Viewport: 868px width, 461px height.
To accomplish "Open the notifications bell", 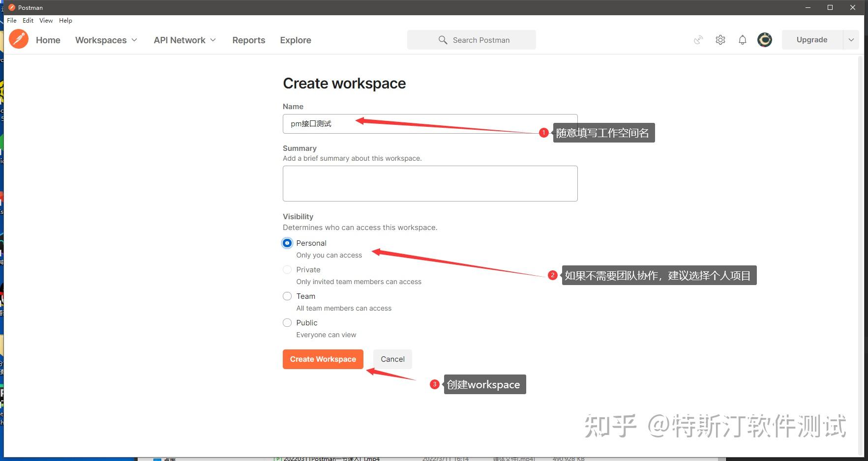I will click(743, 40).
